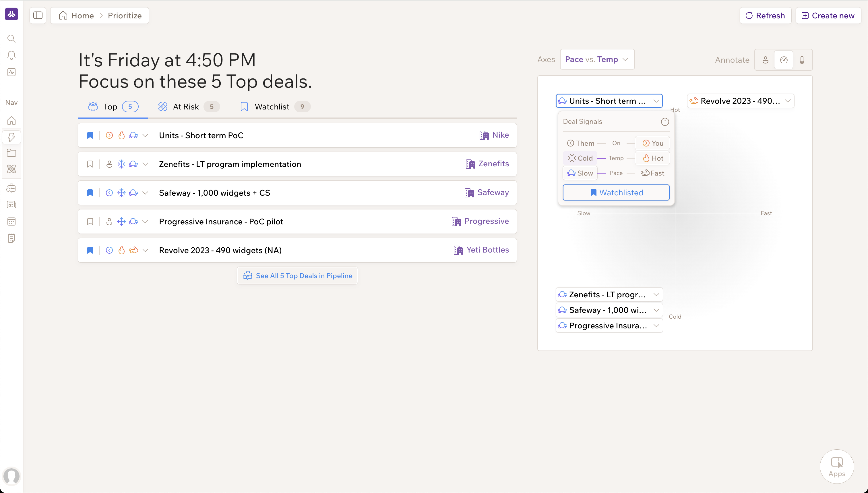
Task: Toggle the sidebar panel button
Action: coord(38,16)
